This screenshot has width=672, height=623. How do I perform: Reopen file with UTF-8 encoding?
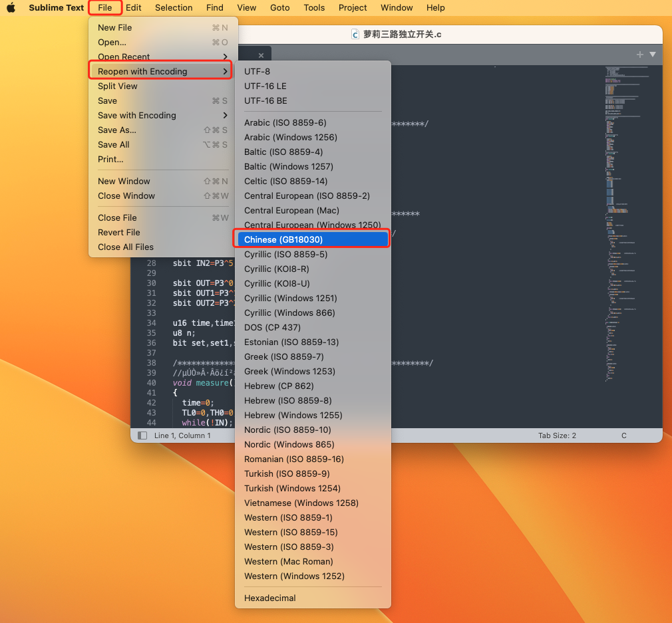point(313,72)
